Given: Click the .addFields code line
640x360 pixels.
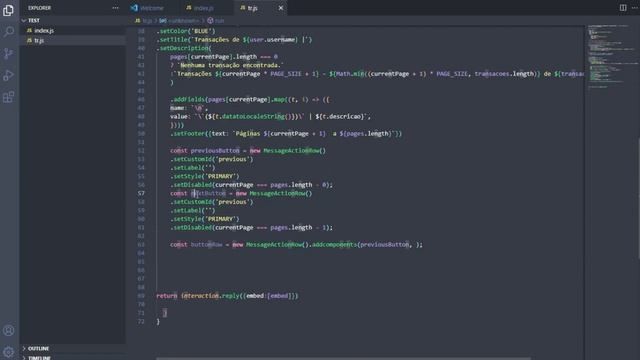Looking at the screenshot, I should coord(249,100).
